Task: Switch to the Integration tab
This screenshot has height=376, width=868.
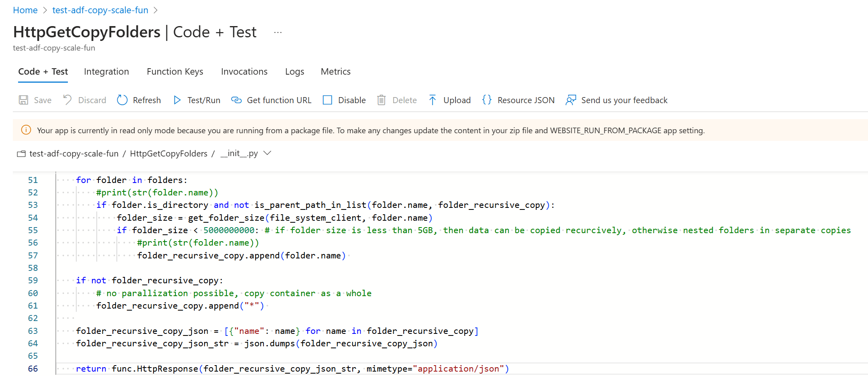Action: tap(106, 71)
